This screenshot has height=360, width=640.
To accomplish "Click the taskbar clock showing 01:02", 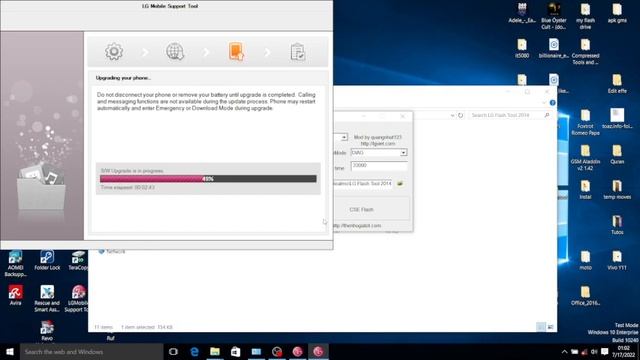I will pyautogui.click(x=623, y=351).
